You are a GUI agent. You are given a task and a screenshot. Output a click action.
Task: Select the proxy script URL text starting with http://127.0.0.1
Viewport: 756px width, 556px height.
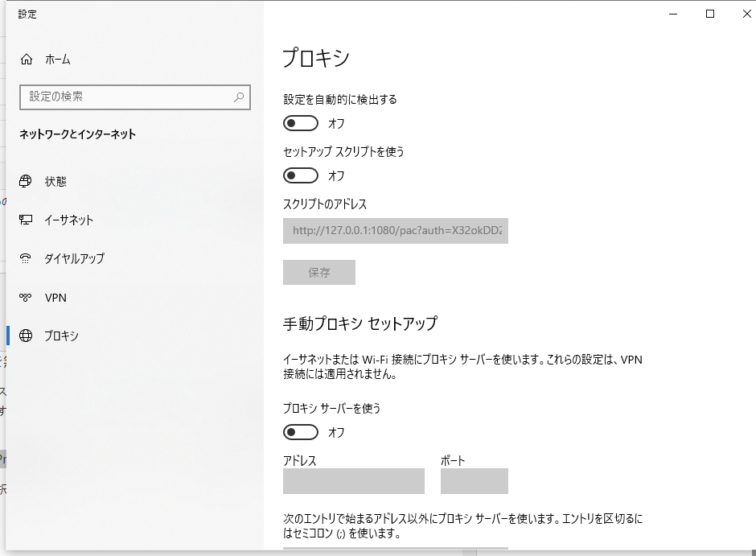click(395, 231)
